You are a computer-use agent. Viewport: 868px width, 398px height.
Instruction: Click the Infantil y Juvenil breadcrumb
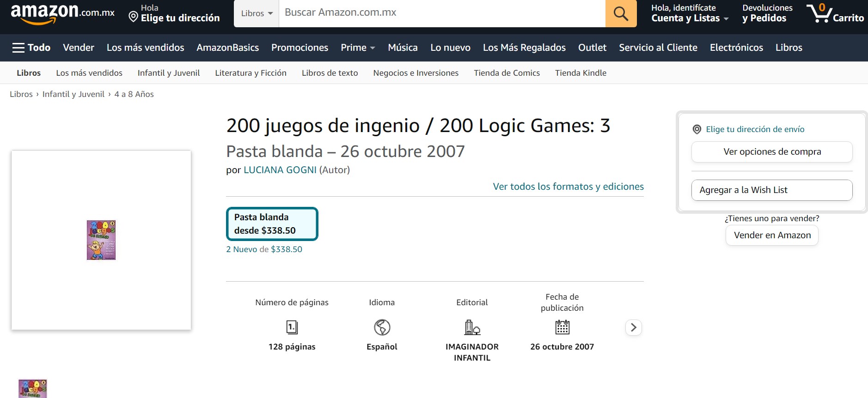click(73, 94)
